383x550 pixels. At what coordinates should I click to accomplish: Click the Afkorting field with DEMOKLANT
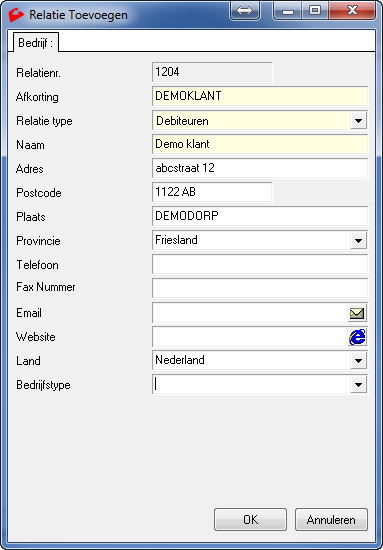click(260, 96)
